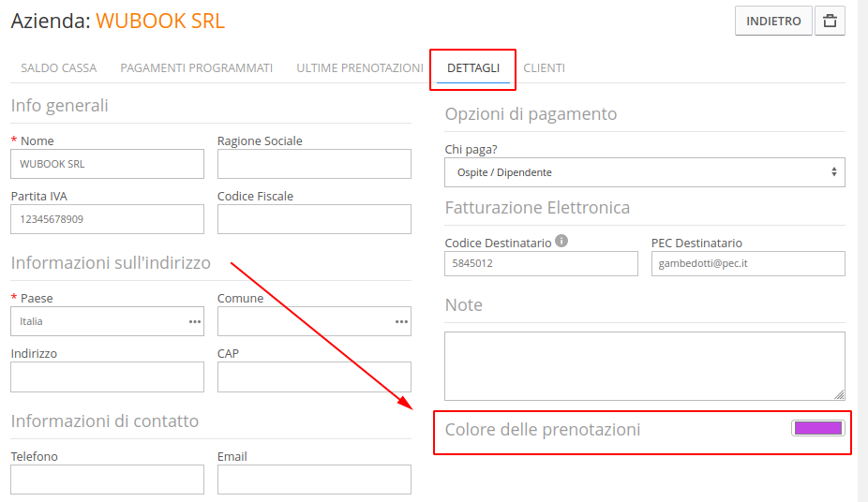Image resolution: width=868 pixels, height=502 pixels.
Task: Click the info icon next to Codice Destinatario
Action: click(561, 241)
